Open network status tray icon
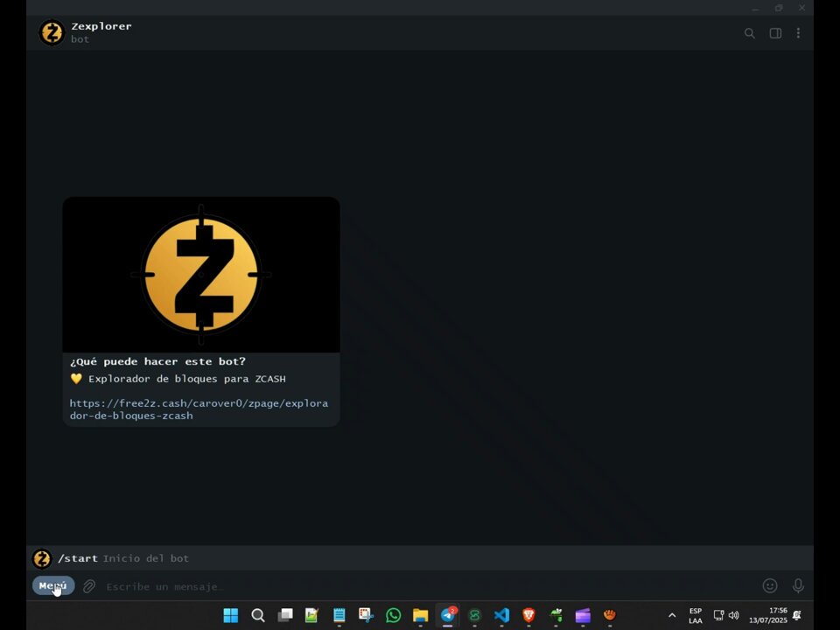840x630 pixels. point(719,615)
